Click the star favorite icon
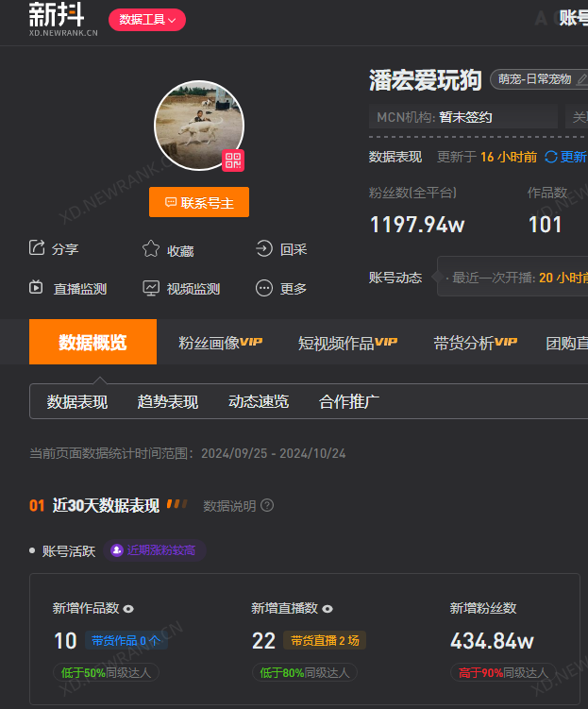The image size is (588, 709). pyautogui.click(x=150, y=248)
